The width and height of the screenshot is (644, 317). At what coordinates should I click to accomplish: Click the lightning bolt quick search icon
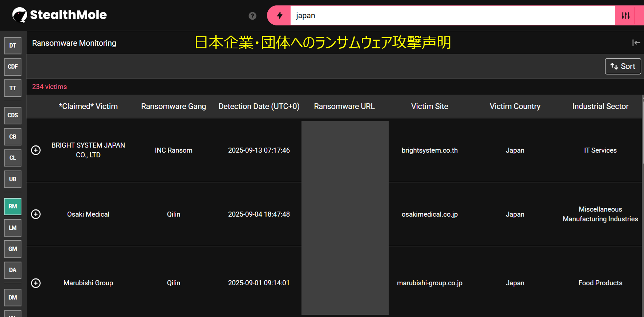pos(279,15)
